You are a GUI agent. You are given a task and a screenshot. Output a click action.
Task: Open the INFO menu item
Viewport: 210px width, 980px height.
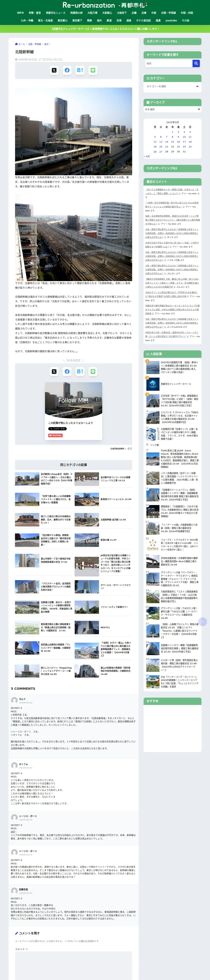[20, 13]
